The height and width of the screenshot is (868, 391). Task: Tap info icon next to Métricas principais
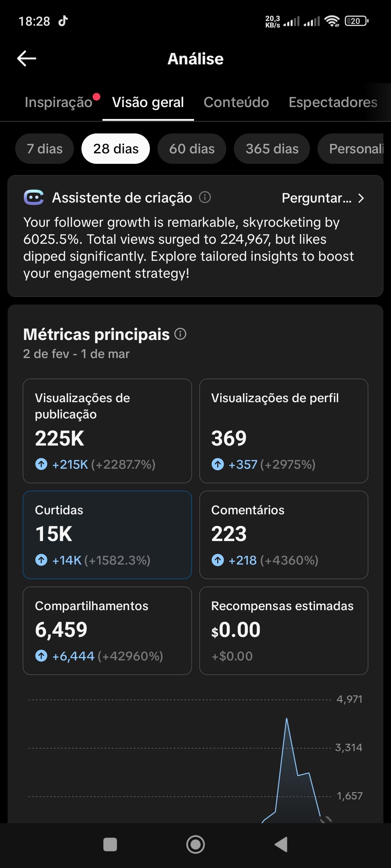(x=180, y=334)
